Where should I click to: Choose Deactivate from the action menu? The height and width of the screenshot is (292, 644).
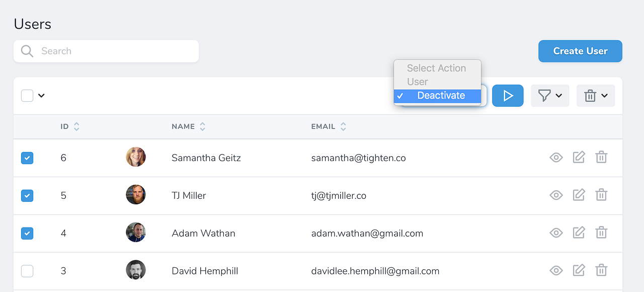(x=441, y=95)
